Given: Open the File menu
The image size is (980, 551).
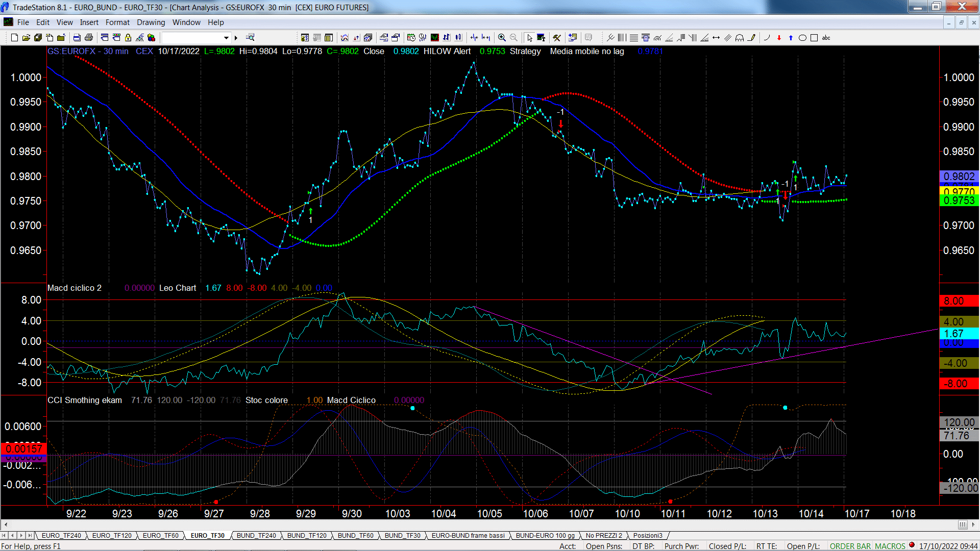Looking at the screenshot, I should [x=23, y=22].
